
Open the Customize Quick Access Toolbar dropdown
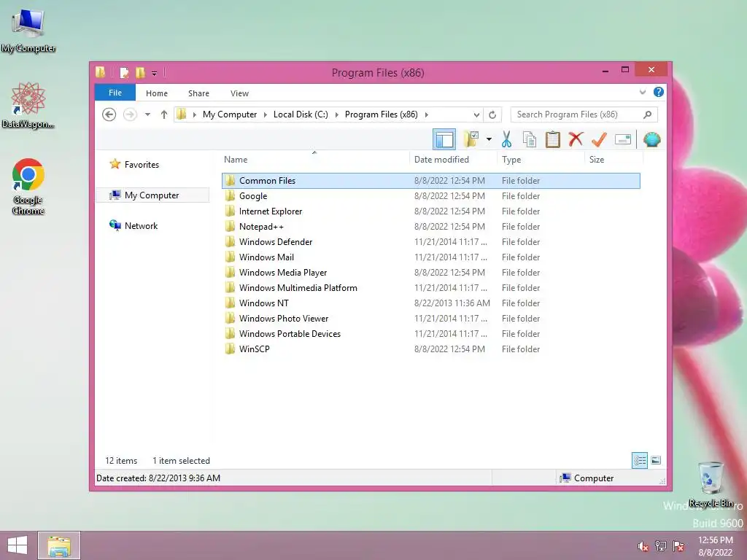155,73
